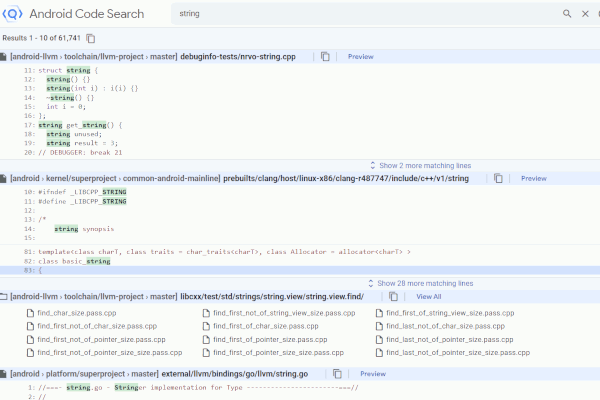Open platform/superproject in string.go path
The height and width of the screenshot is (400, 600).
pos(85,374)
